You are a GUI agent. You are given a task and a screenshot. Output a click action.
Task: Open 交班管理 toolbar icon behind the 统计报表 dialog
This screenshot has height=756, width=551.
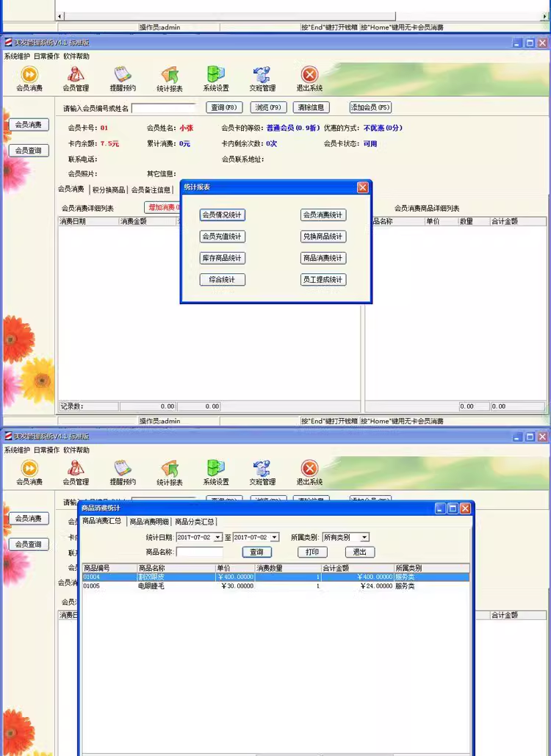pos(262,79)
